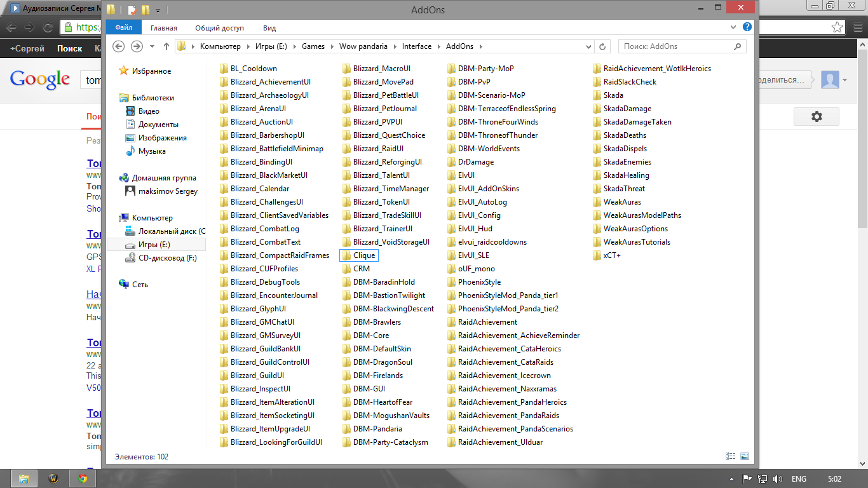
Task: Click Games in the address breadcrumb
Action: (x=313, y=46)
